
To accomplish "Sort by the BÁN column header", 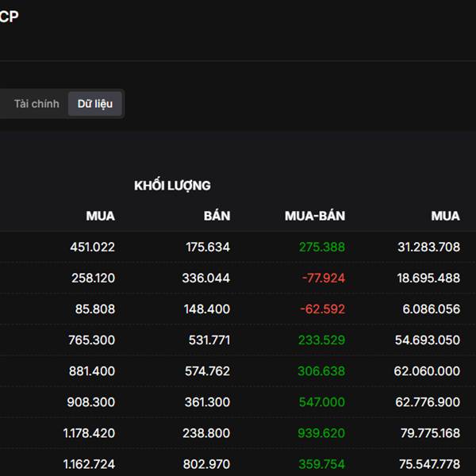I will [217, 216].
